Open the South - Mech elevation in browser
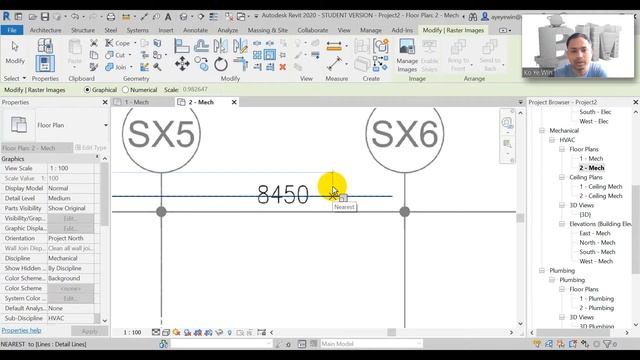The image size is (640, 360). [597, 252]
